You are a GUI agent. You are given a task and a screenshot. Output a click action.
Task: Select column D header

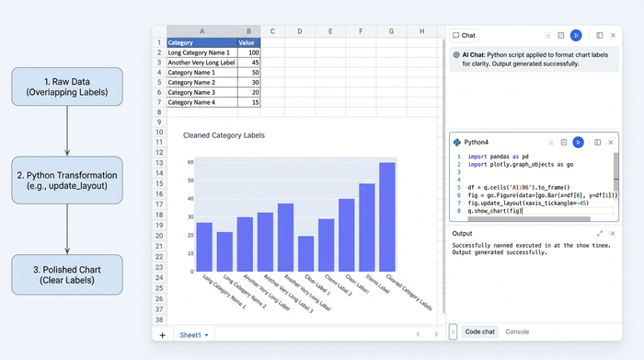(x=300, y=31)
